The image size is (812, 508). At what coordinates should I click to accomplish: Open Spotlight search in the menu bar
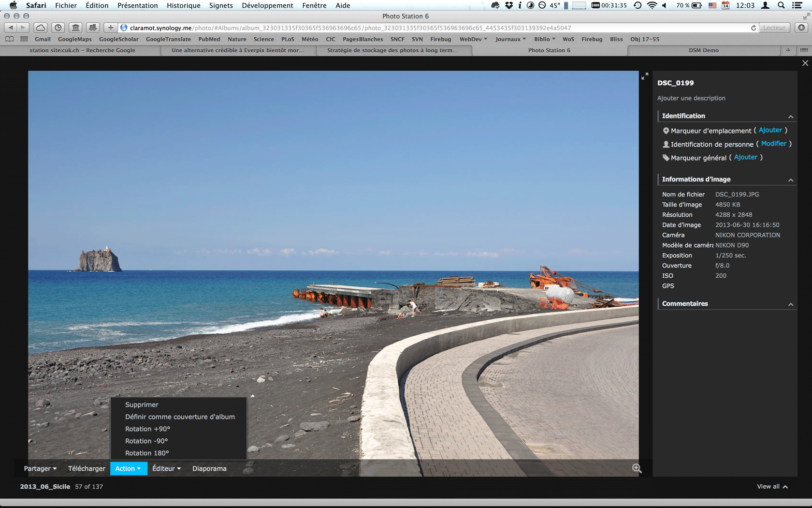[781, 5]
